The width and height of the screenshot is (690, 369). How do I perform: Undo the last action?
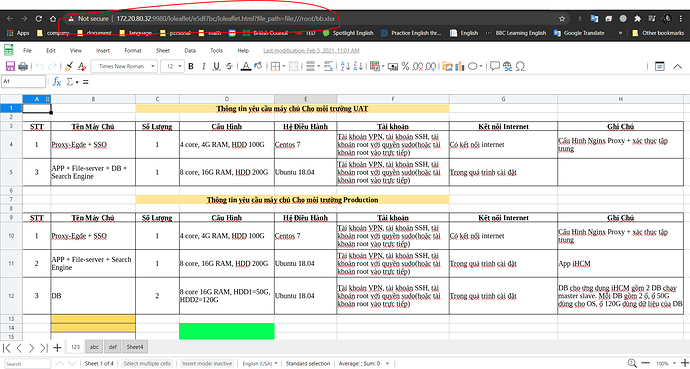coord(40,66)
